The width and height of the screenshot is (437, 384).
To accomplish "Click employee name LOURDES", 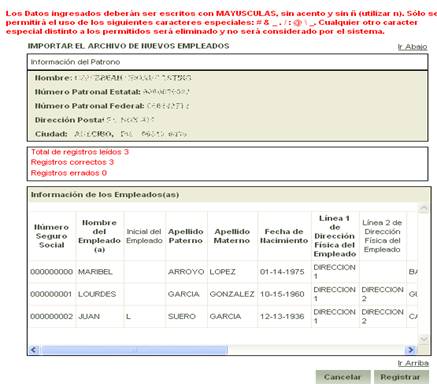I will tap(97, 294).
